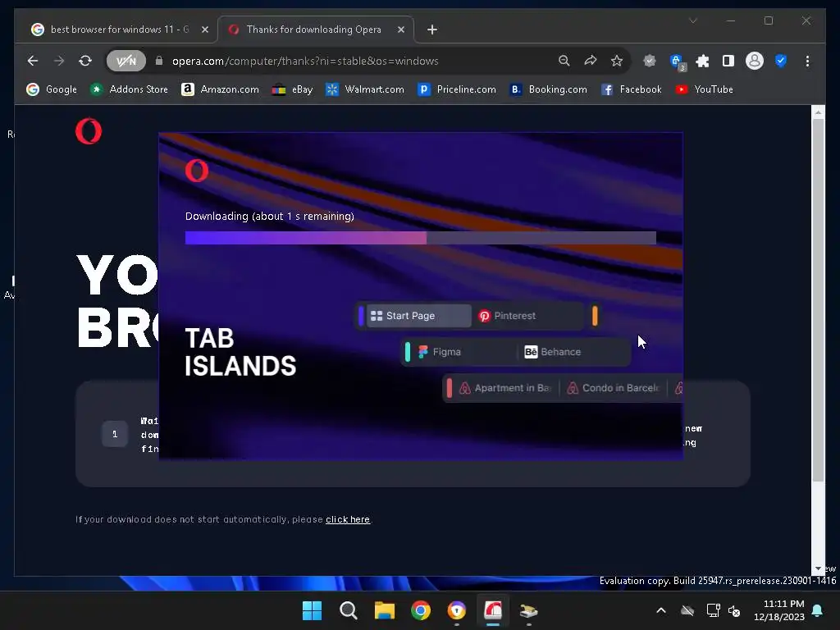
Task: Show hidden system tray icons chevron
Action: coord(661,610)
